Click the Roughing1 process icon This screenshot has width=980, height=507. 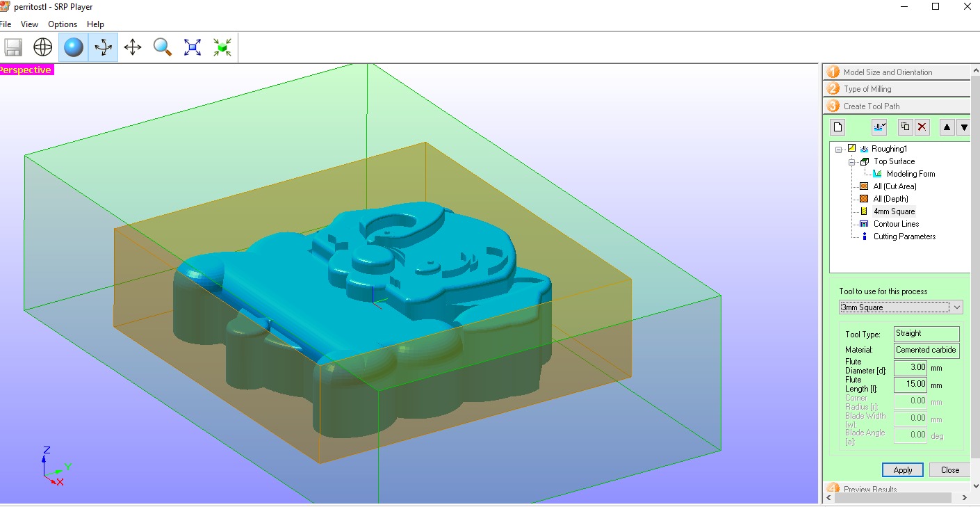pos(865,149)
